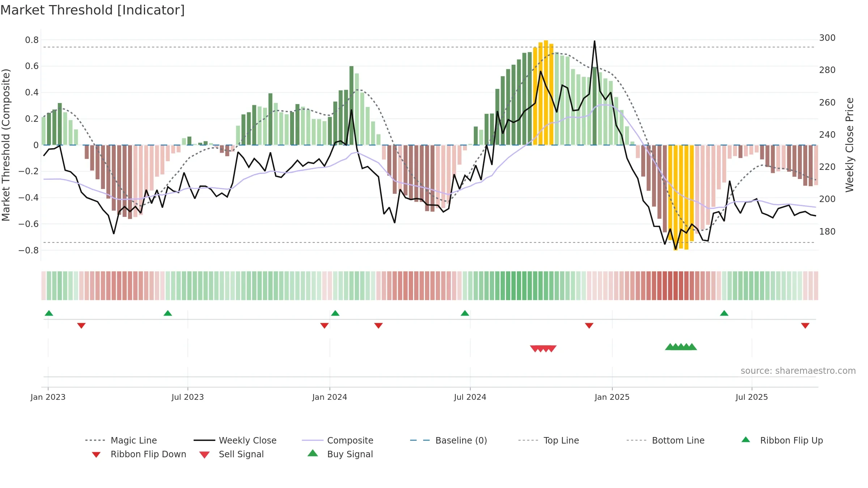Image resolution: width=868 pixels, height=488 pixels.
Task: Click the Jan 2024 x-axis label
Action: coord(330,397)
